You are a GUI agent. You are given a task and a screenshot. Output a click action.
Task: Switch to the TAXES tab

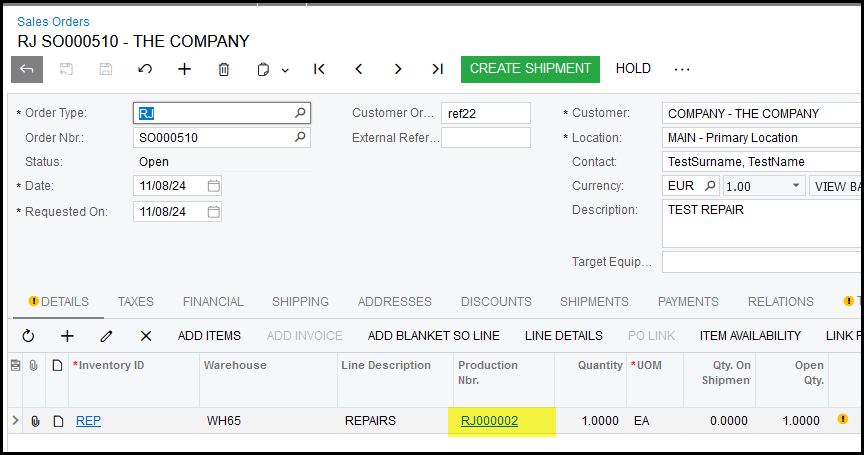pyautogui.click(x=136, y=301)
